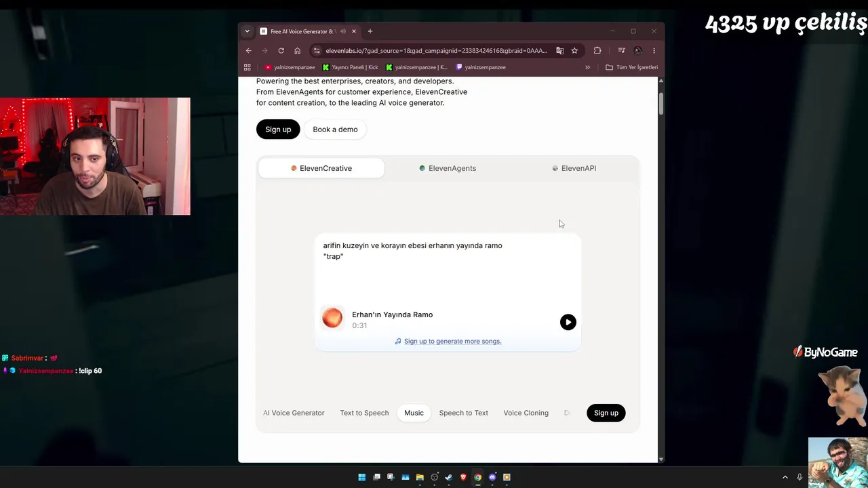The image size is (868, 488).
Task: Switch to the ElevenCreative tab
Action: tap(321, 168)
